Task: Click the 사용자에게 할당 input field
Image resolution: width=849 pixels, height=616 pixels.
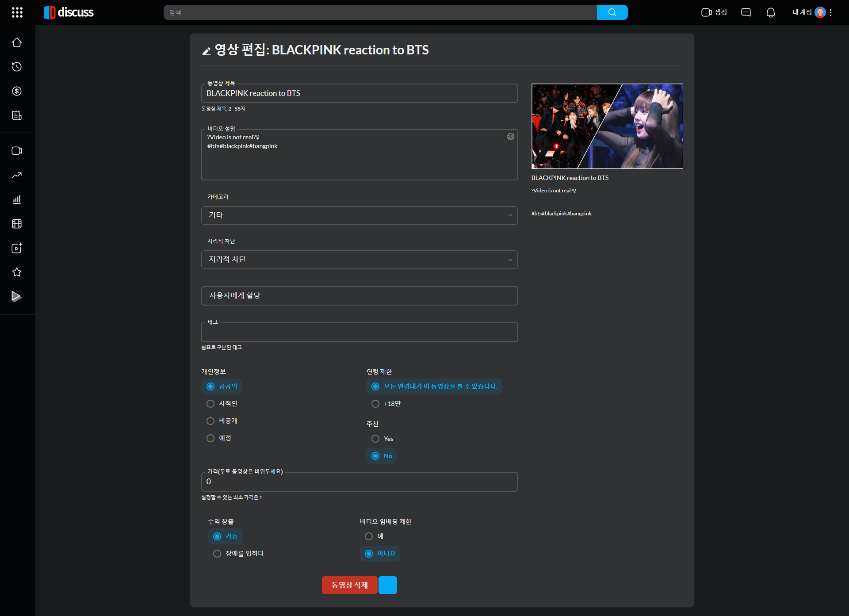Action: point(359,296)
